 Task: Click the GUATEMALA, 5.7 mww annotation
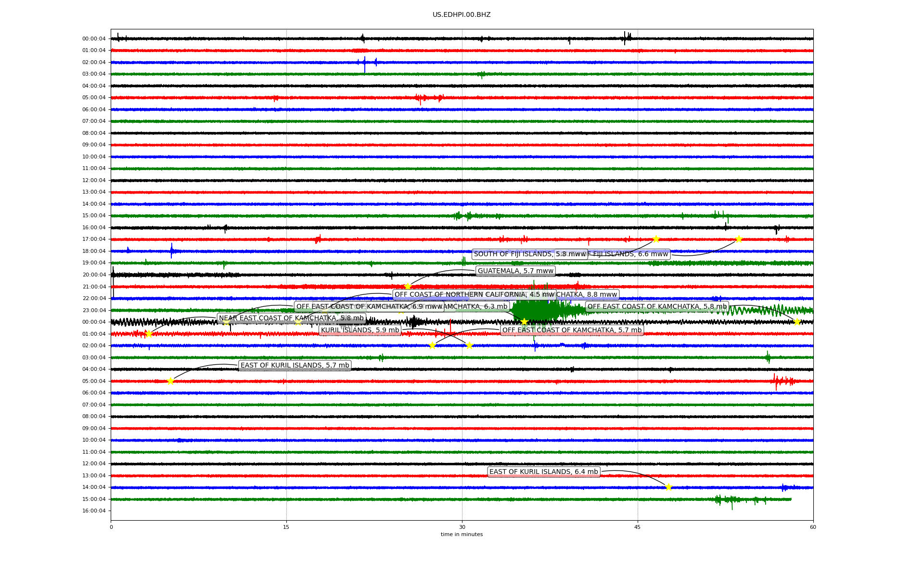pos(515,271)
